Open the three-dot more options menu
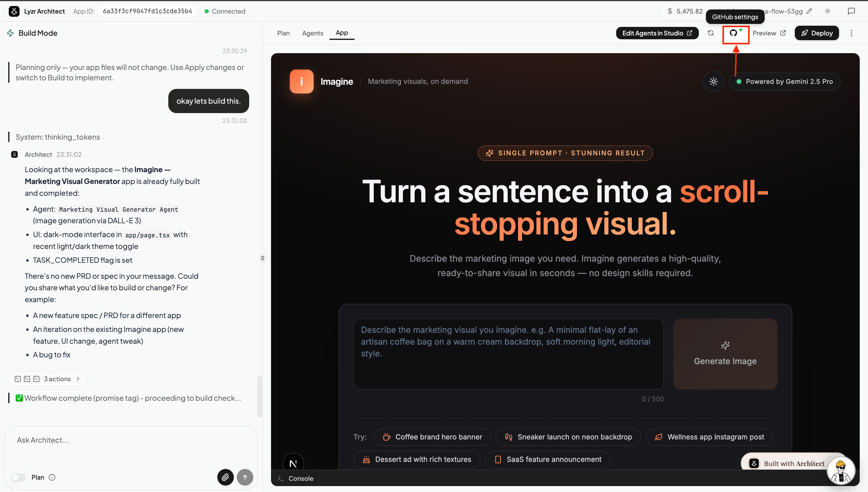Screen dimensions: 868x492 (851, 33)
